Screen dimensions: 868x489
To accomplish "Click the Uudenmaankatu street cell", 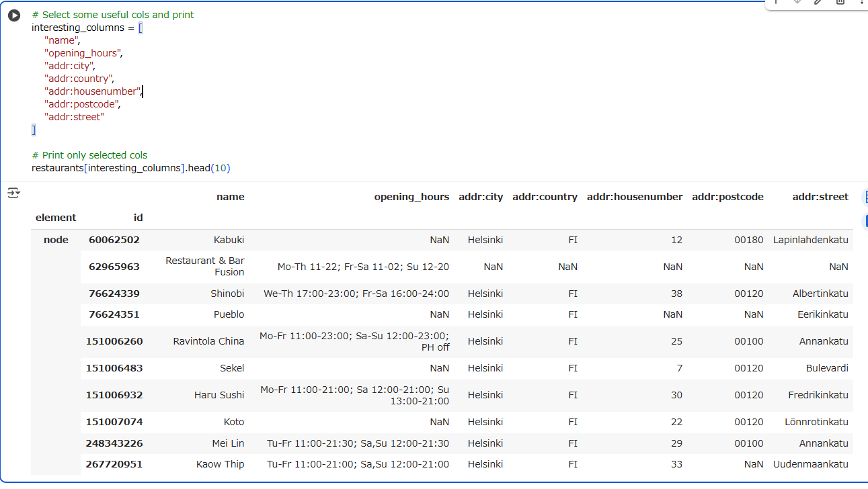I will (811, 464).
